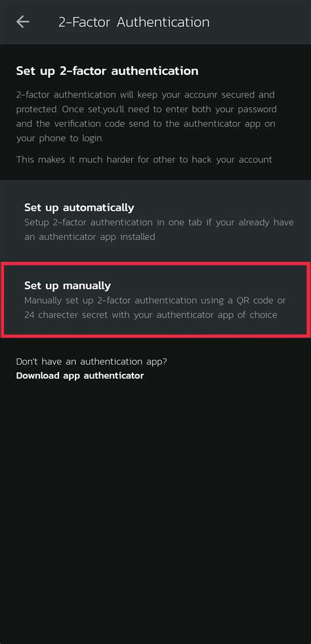This screenshot has width=311, height=644.
Task: Click the Don't have an authentication app question
Action: pos(91,361)
